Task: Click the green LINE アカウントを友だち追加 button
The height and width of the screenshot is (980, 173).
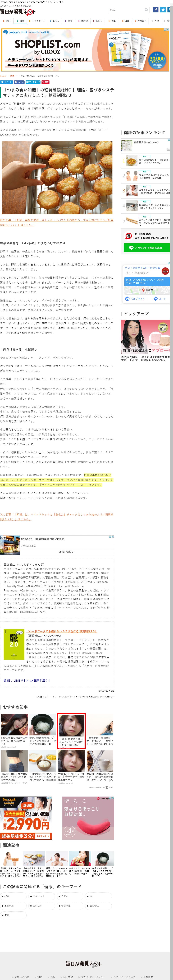Action: [147, 248]
